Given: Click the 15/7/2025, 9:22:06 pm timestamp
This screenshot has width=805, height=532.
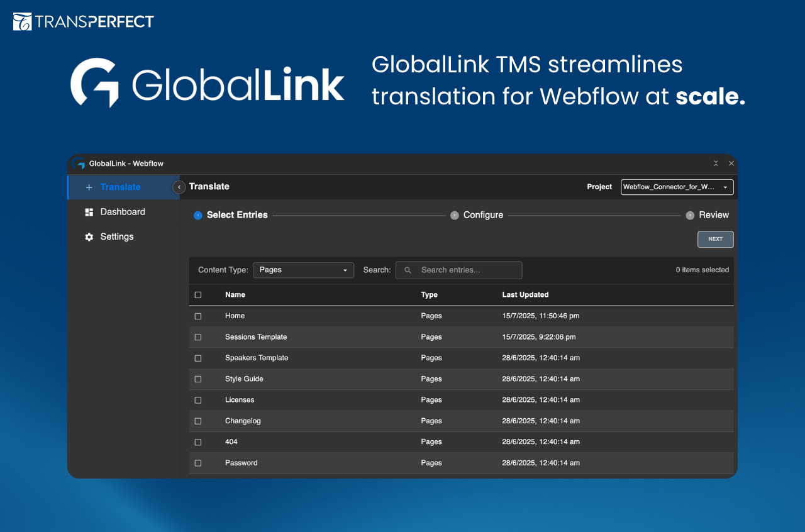Looking at the screenshot, I should [x=539, y=337].
